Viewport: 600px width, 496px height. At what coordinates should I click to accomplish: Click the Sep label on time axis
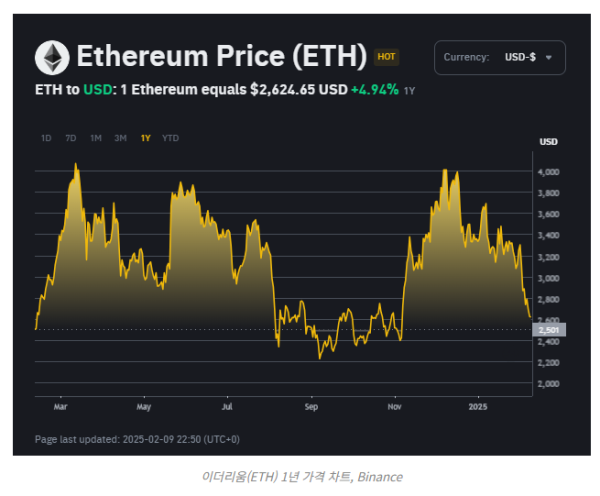click(311, 407)
